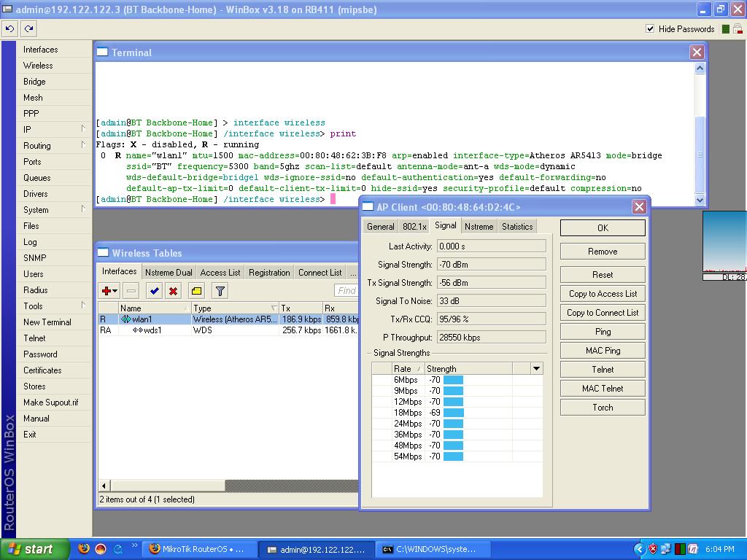The image size is (747, 560).
Task: Open the 802.1x tab in AP Client
Action: [x=414, y=227]
